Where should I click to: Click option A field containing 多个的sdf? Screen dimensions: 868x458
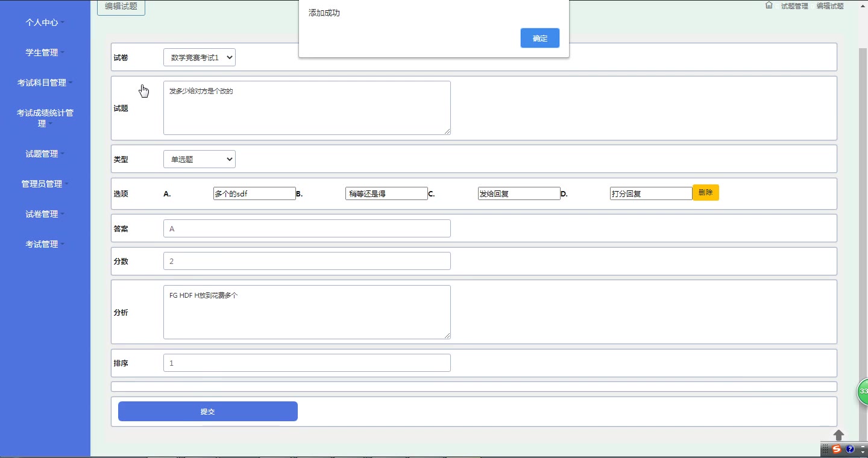point(254,193)
